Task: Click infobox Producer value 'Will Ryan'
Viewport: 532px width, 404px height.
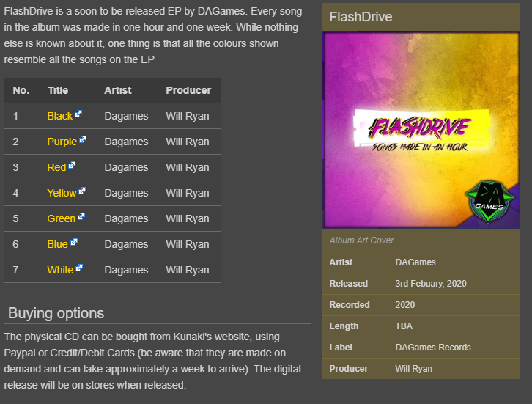Action: [x=413, y=369]
